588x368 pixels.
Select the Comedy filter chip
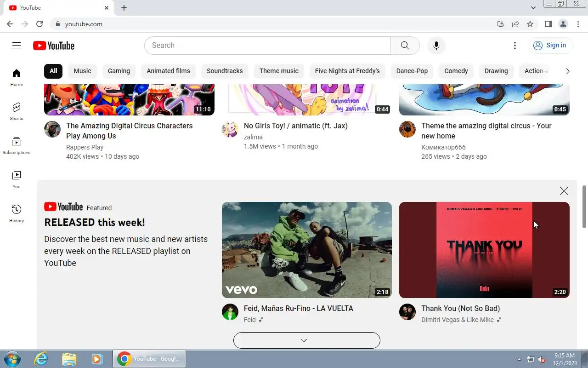pyautogui.click(x=456, y=71)
